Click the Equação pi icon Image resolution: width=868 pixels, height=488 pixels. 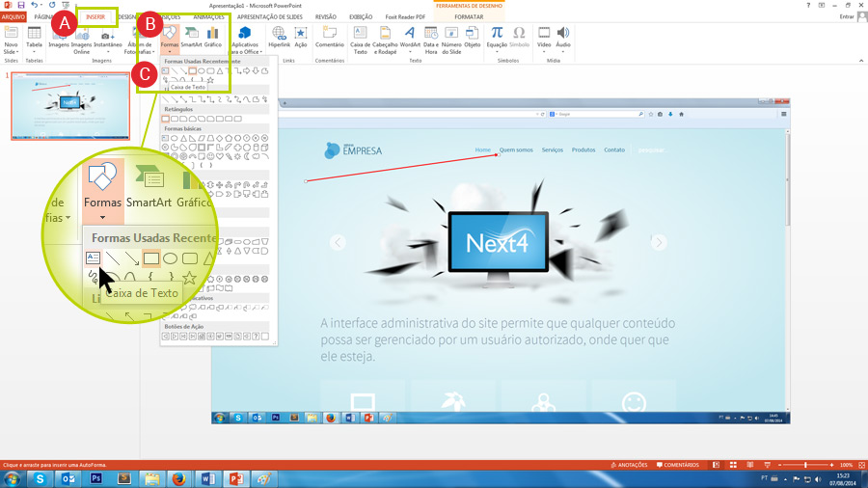[x=497, y=36]
